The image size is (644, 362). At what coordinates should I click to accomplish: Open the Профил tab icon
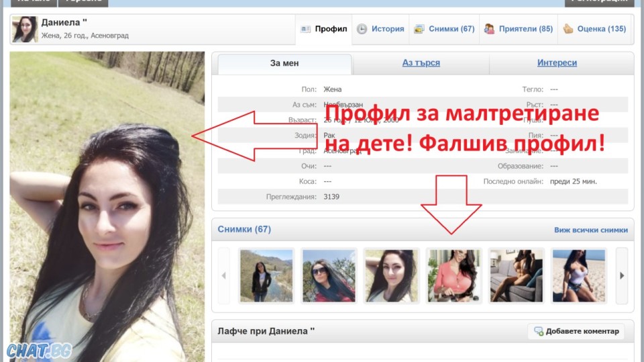pos(306,29)
